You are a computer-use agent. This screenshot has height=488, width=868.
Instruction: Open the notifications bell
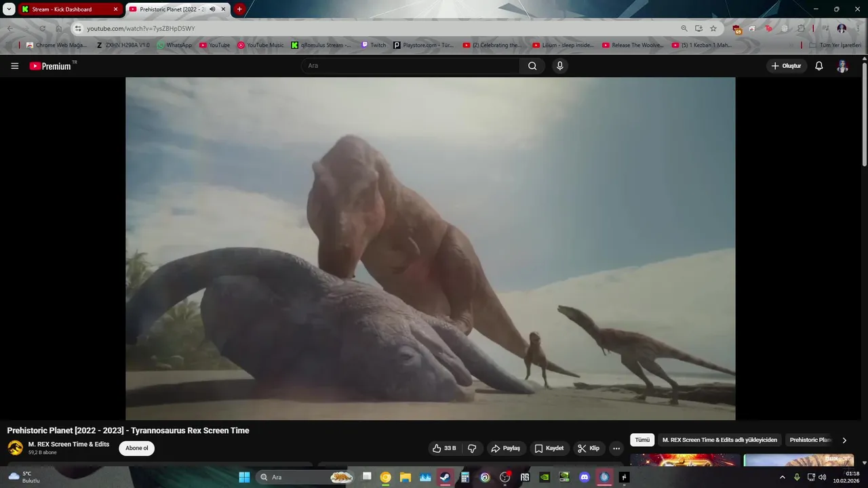pos(818,66)
